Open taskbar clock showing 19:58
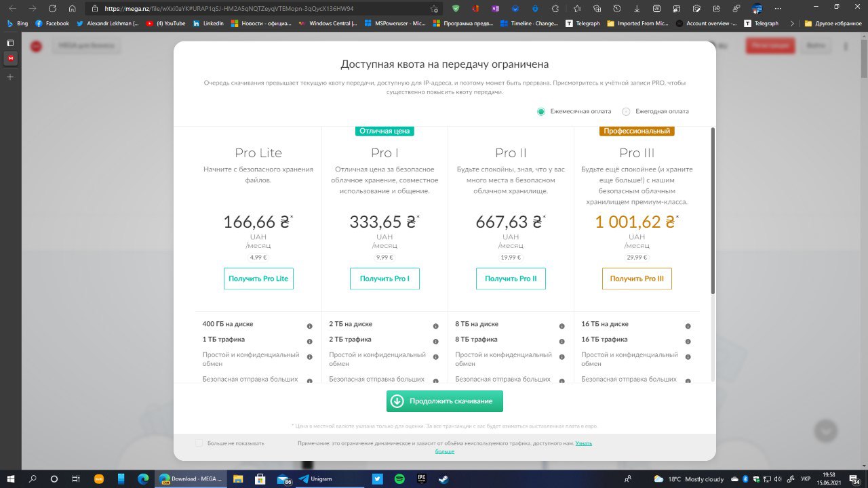This screenshot has height=488, width=868. pos(829,479)
